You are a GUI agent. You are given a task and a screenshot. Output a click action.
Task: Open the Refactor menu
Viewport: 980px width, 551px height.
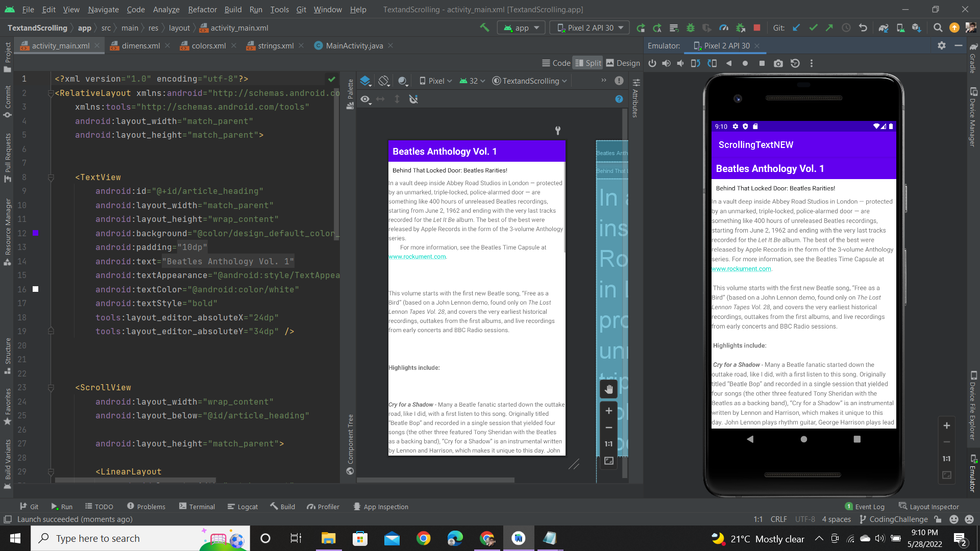pyautogui.click(x=202, y=9)
